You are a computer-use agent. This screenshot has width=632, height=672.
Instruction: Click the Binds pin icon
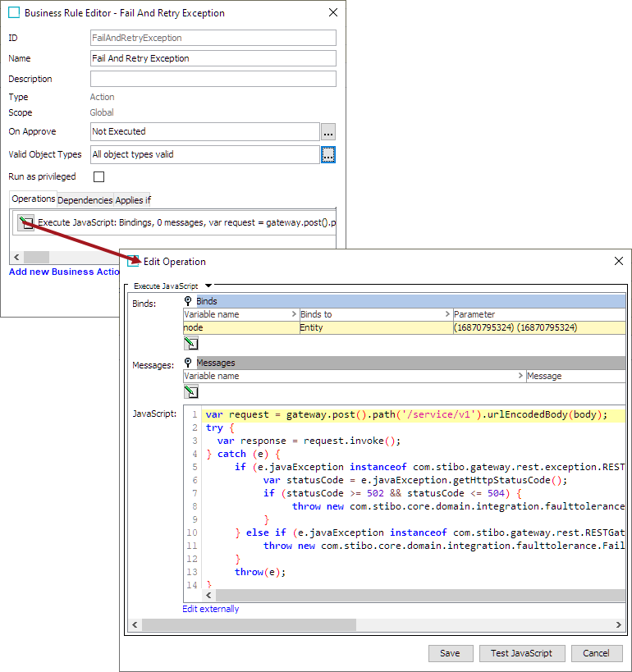(x=188, y=301)
